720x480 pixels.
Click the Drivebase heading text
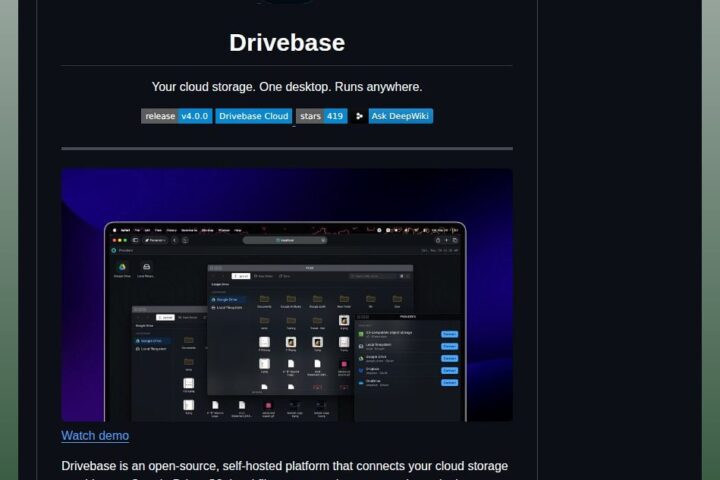coord(287,43)
